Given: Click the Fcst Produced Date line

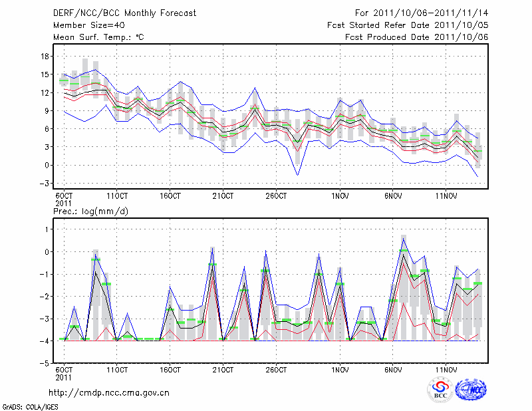Looking at the screenshot, I should pos(416,37).
